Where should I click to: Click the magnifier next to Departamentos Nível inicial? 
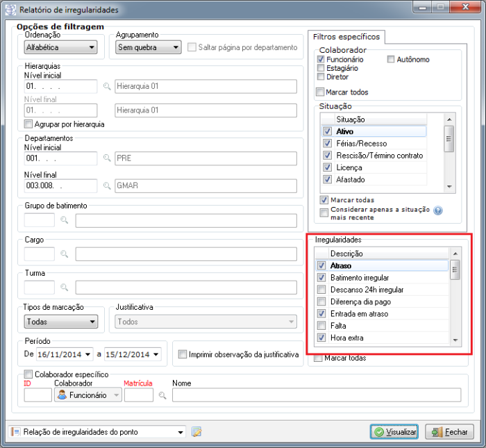(107, 158)
